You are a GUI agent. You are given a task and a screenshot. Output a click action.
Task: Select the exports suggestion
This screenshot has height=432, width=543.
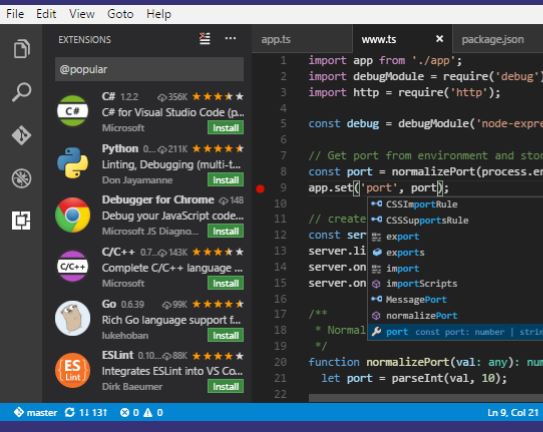click(455, 252)
